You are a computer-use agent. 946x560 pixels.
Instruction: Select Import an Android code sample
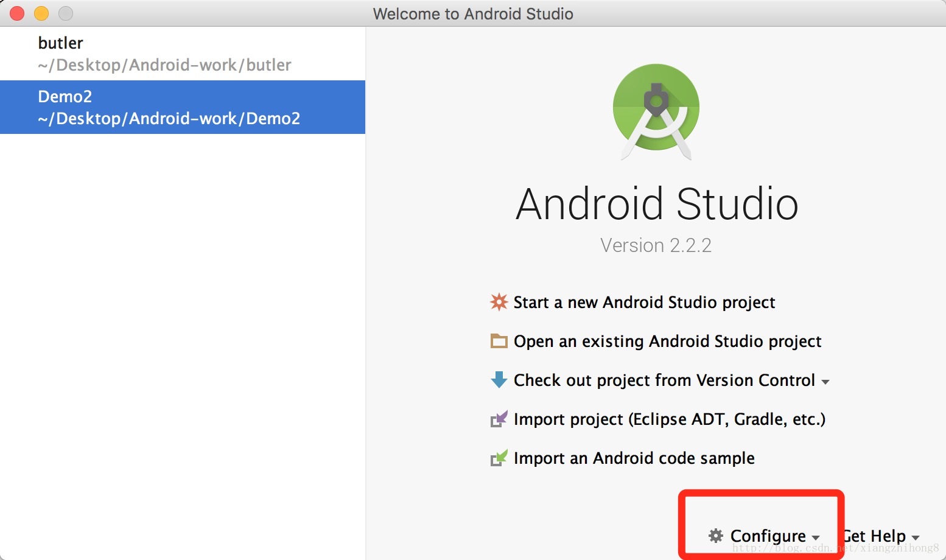[x=634, y=458]
